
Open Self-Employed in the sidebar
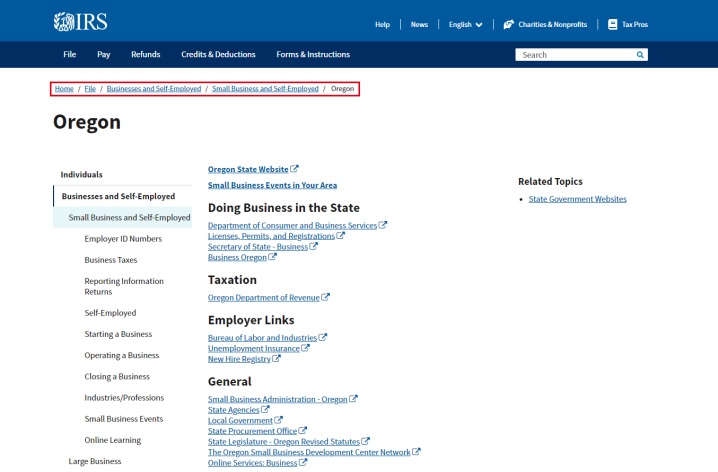tap(110, 313)
